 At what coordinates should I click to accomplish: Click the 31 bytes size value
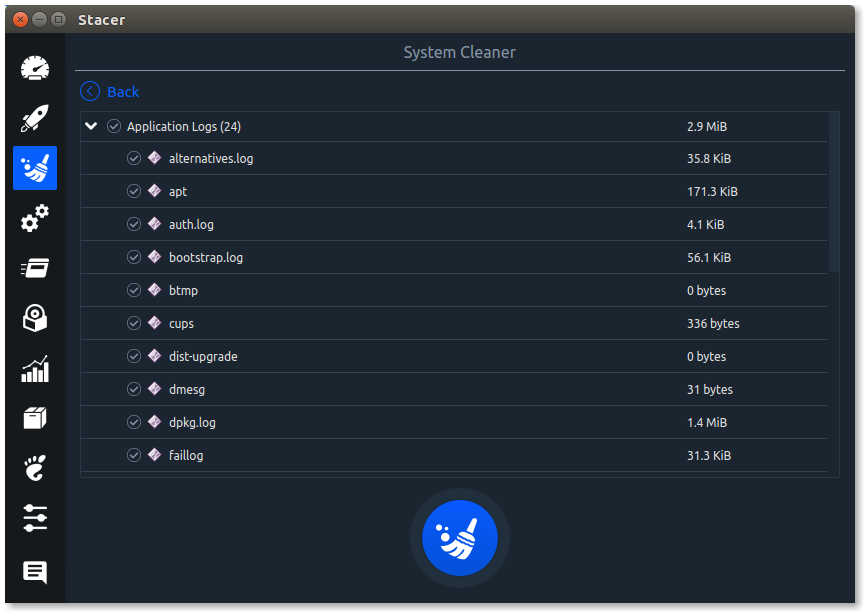click(710, 390)
